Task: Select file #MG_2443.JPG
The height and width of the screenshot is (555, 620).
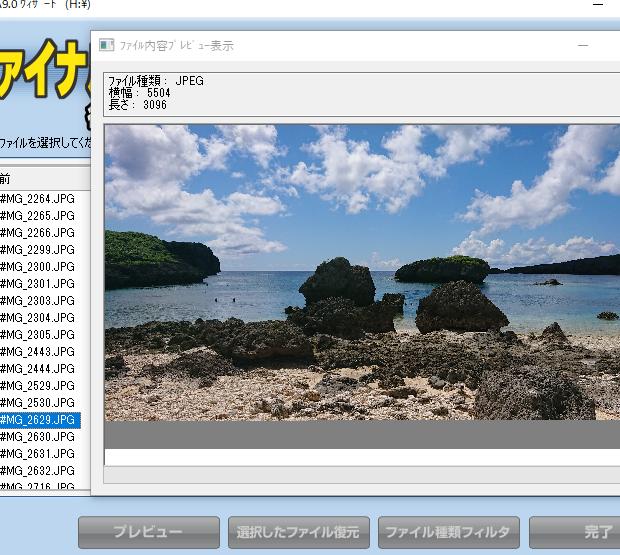Action: (x=38, y=351)
